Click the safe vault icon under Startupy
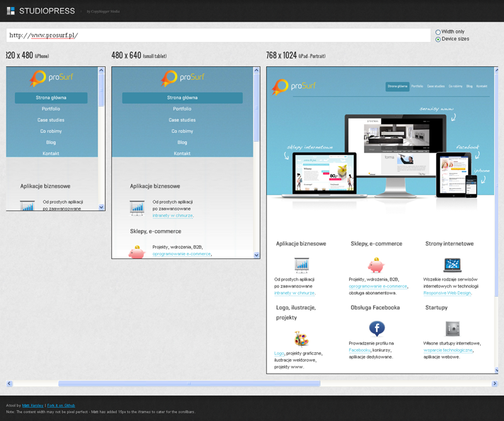 [x=452, y=328]
